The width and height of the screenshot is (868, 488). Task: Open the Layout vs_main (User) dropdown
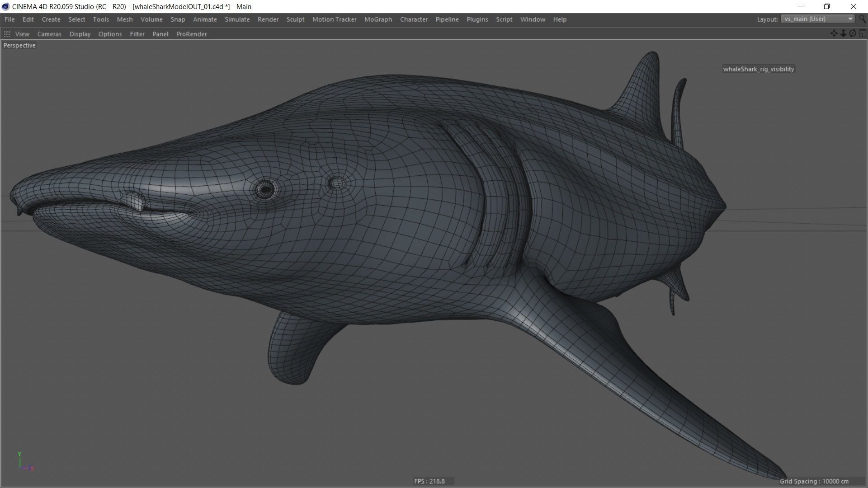818,19
